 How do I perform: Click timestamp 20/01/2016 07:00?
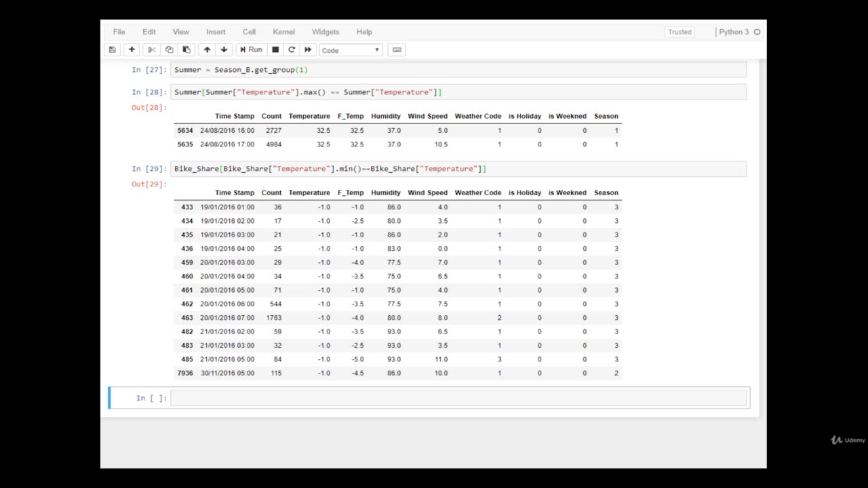pos(227,318)
